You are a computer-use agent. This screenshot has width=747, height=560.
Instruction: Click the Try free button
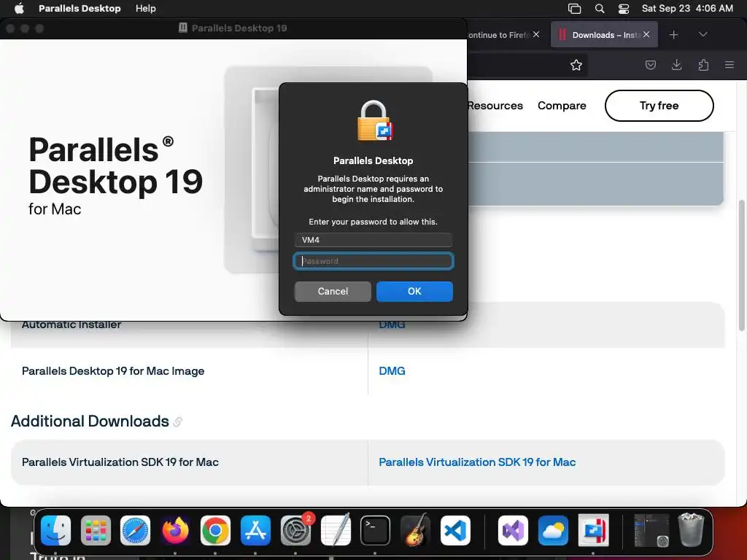click(659, 106)
